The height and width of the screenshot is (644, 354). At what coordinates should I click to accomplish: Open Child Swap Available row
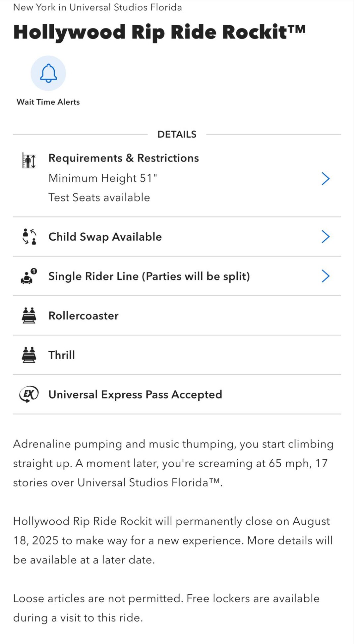(x=105, y=237)
